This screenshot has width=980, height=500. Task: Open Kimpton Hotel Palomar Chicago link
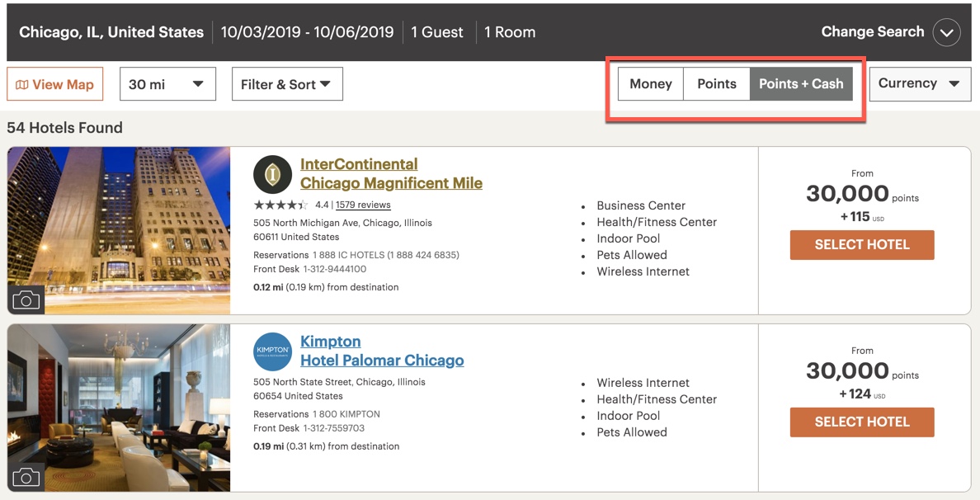382,351
